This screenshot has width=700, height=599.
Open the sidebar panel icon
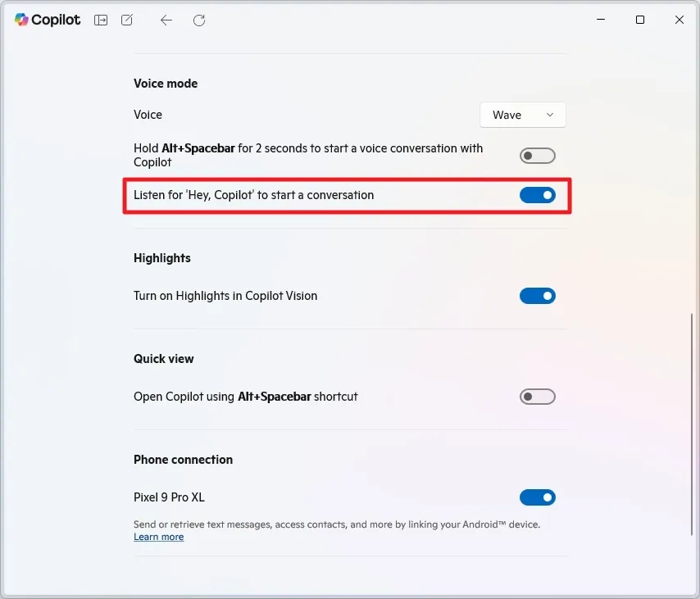100,20
